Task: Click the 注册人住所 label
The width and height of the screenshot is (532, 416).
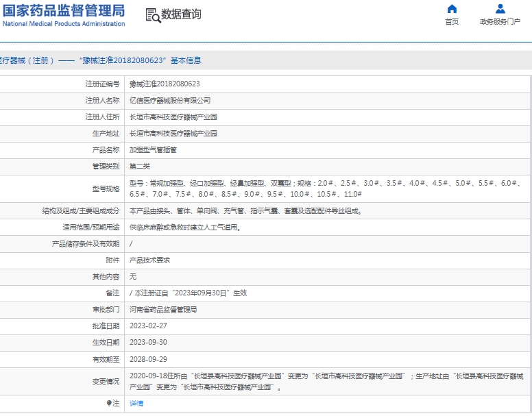Action: click(x=102, y=117)
